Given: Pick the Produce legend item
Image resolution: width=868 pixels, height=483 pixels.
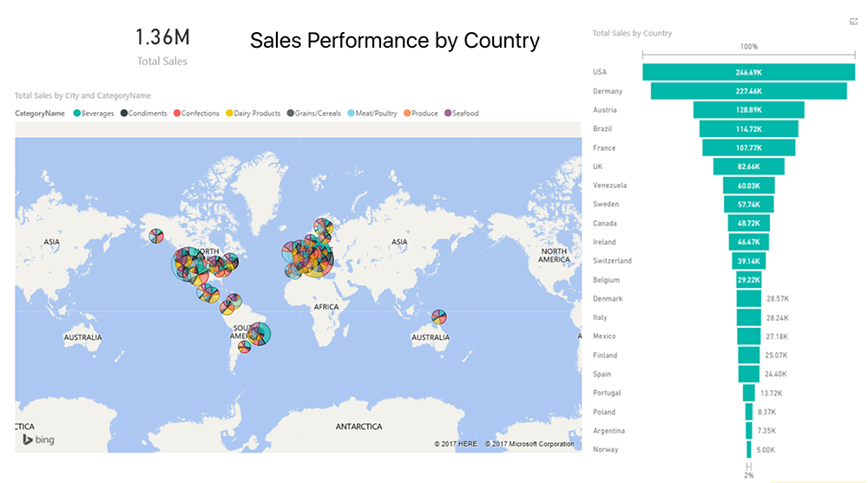Looking at the screenshot, I should (x=421, y=114).
